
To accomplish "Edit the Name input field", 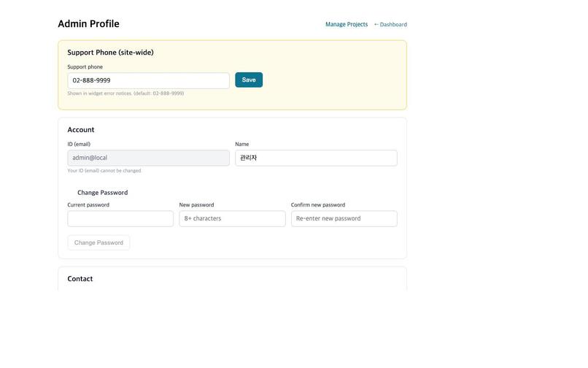I will (316, 158).
